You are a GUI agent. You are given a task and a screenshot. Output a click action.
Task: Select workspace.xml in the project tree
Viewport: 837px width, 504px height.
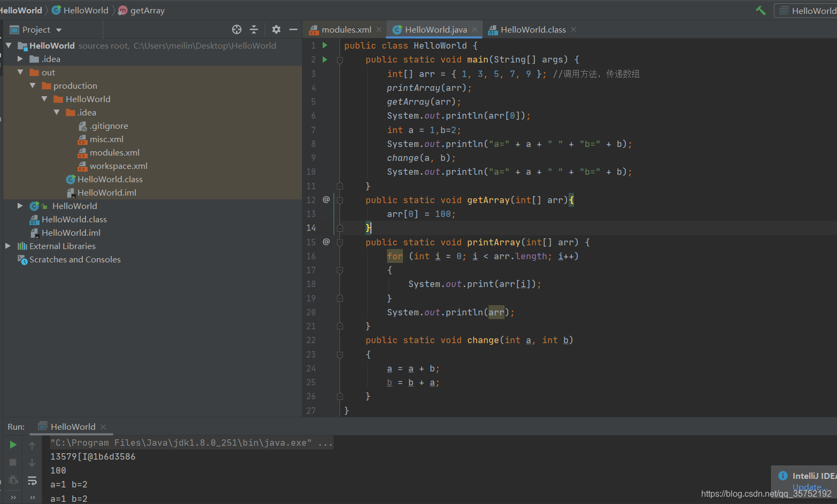click(x=118, y=166)
